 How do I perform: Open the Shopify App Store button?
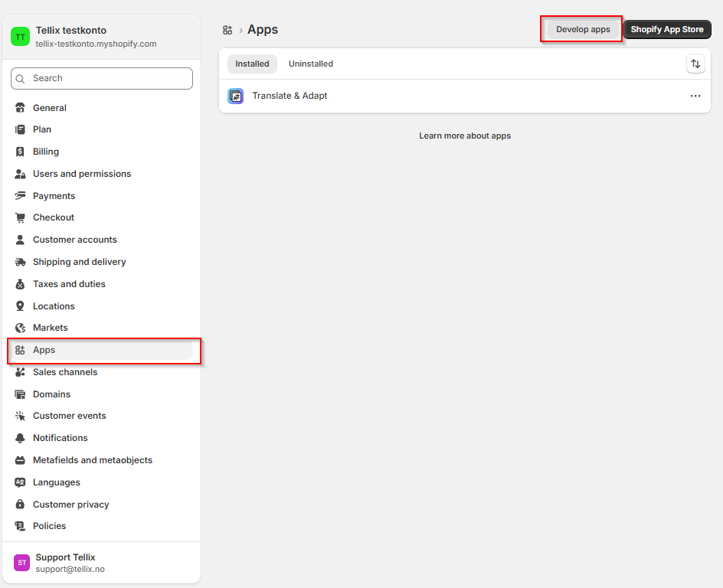(x=666, y=30)
